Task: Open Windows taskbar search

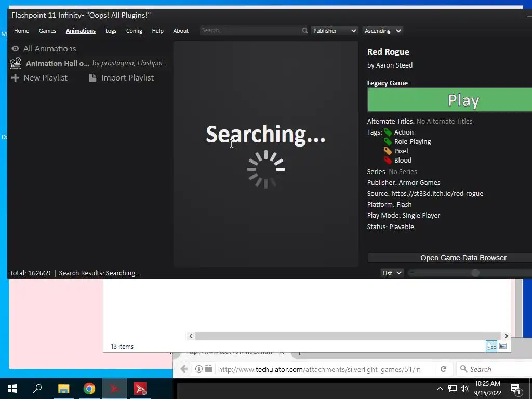Action: point(37,389)
